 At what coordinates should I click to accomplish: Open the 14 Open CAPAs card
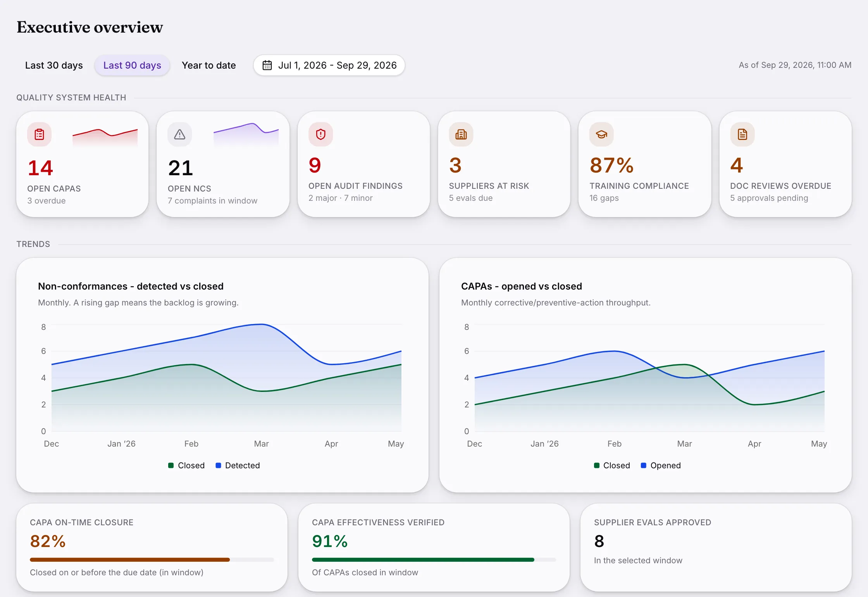coord(82,164)
